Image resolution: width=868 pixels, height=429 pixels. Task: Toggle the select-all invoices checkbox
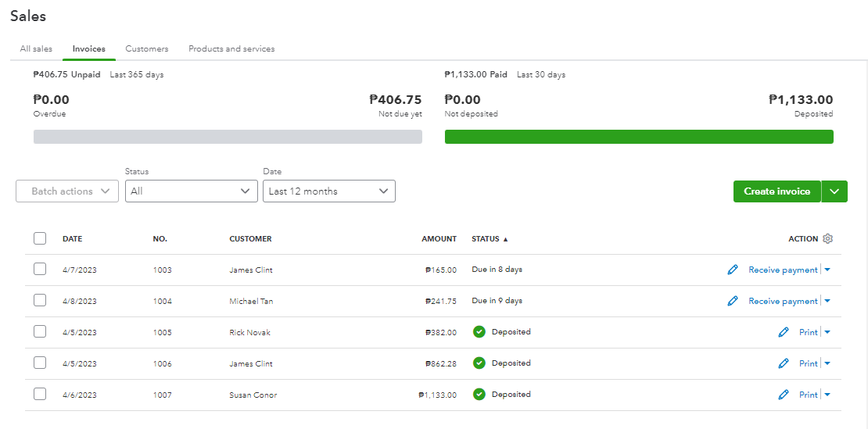click(x=40, y=239)
